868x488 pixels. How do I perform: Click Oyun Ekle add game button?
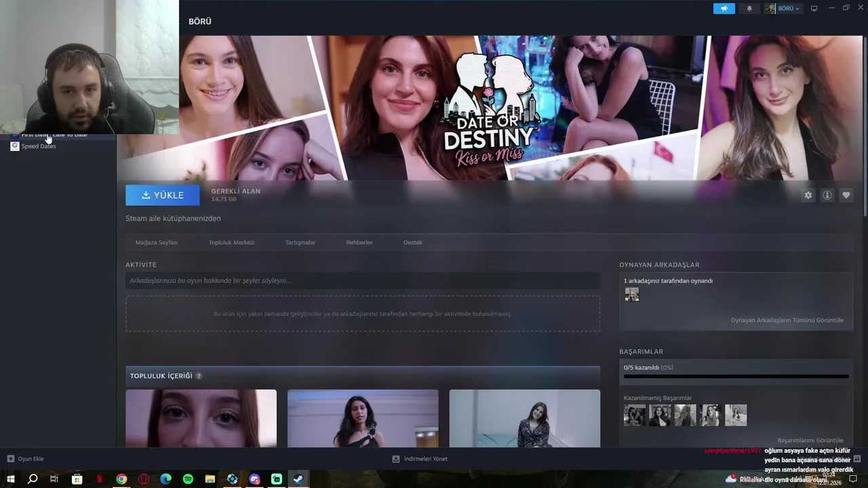click(x=25, y=459)
